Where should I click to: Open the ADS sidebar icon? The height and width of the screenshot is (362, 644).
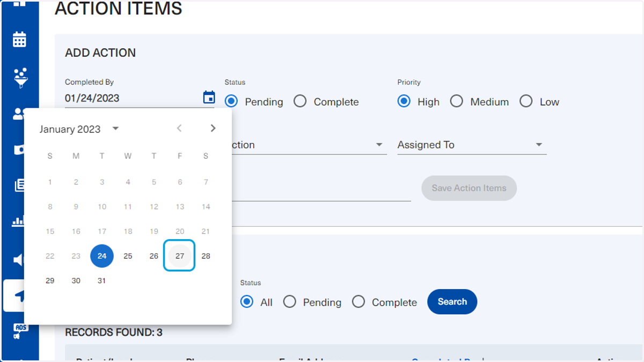click(20, 331)
